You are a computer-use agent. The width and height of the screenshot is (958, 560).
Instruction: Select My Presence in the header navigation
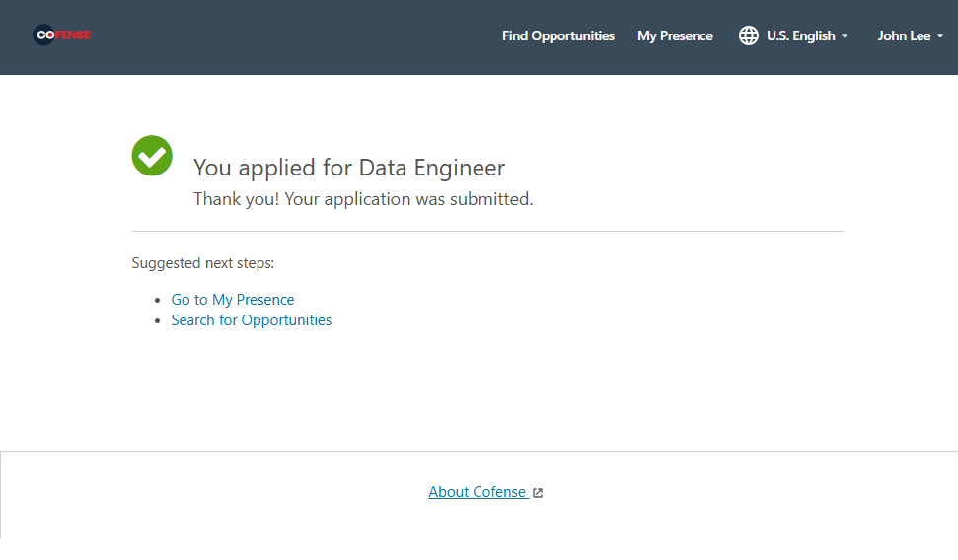pyautogui.click(x=675, y=35)
